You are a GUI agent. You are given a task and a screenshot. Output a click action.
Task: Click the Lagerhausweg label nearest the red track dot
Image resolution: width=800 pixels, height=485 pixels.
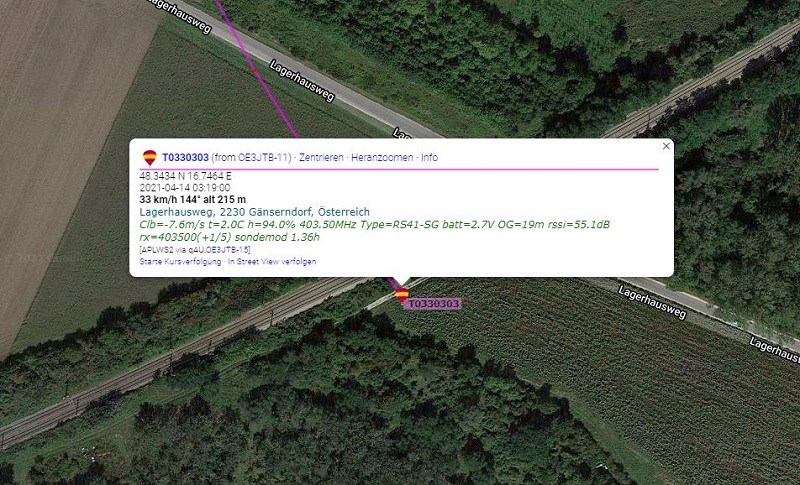click(x=302, y=81)
